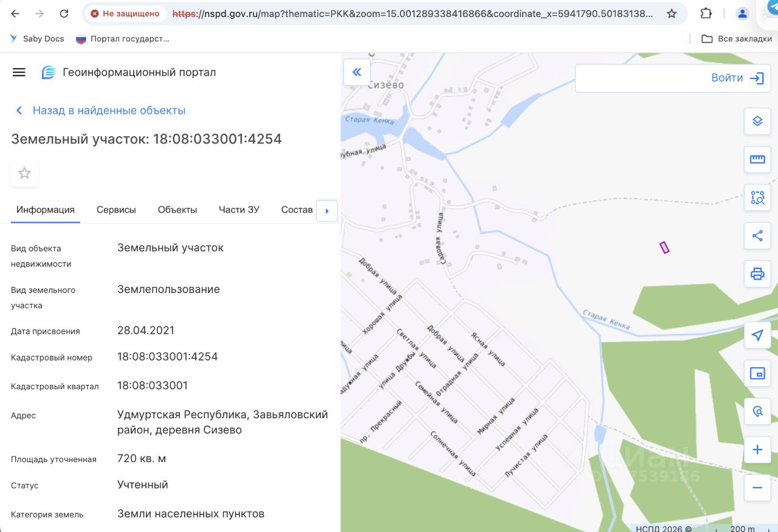Go back in browser history
Screen dimensions: 778x532
pyautogui.click(x=15, y=13)
